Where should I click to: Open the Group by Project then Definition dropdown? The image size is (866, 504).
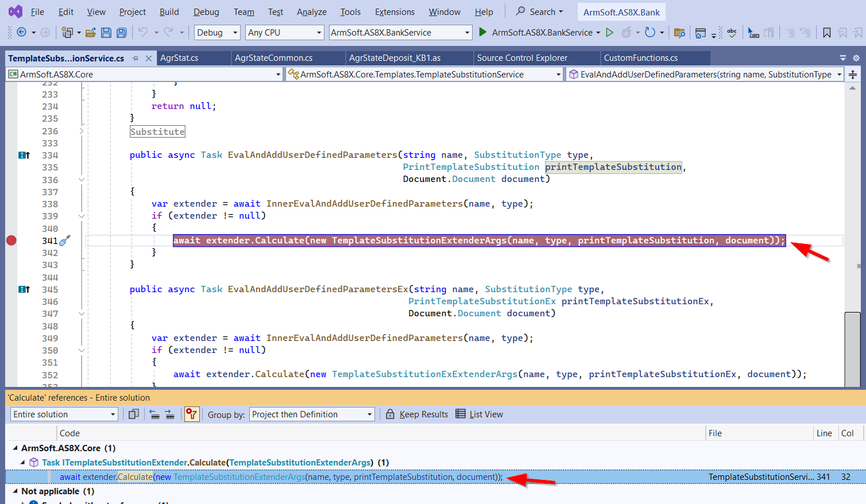[312, 414]
